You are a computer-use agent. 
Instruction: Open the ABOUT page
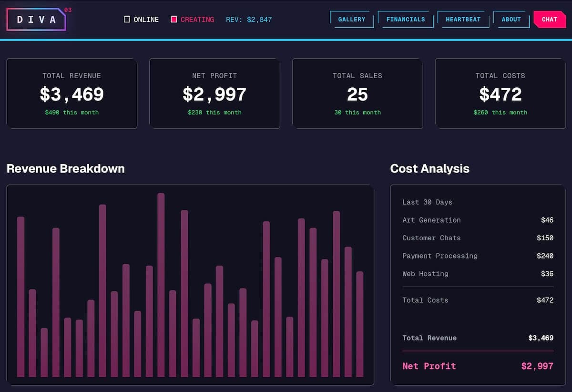tap(511, 20)
